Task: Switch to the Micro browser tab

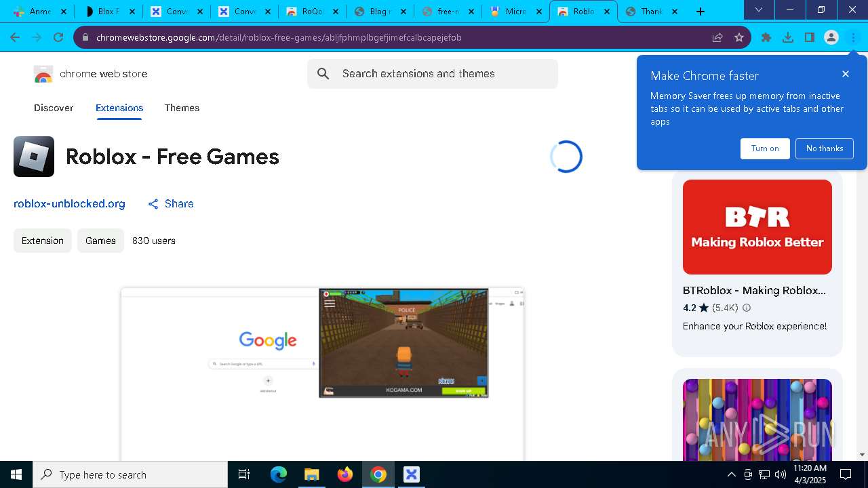Action: [x=515, y=12]
